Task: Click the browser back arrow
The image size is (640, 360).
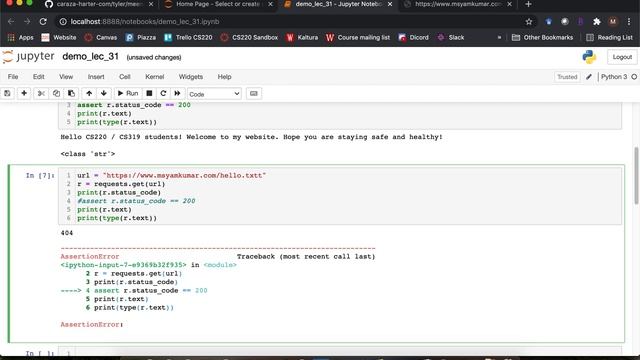Action: pyautogui.click(x=11, y=22)
